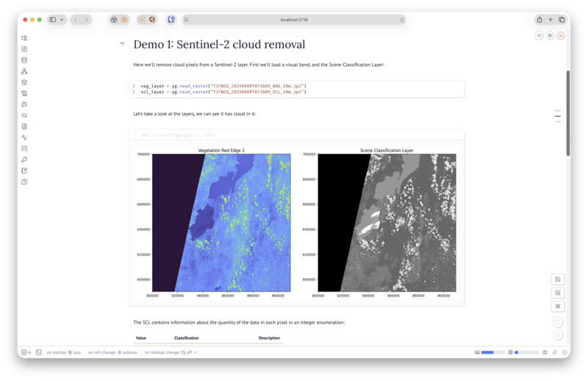Image resolution: width=588 pixels, height=381 pixels.
Task: Open the variables panel in sidebar
Action: pos(24,49)
